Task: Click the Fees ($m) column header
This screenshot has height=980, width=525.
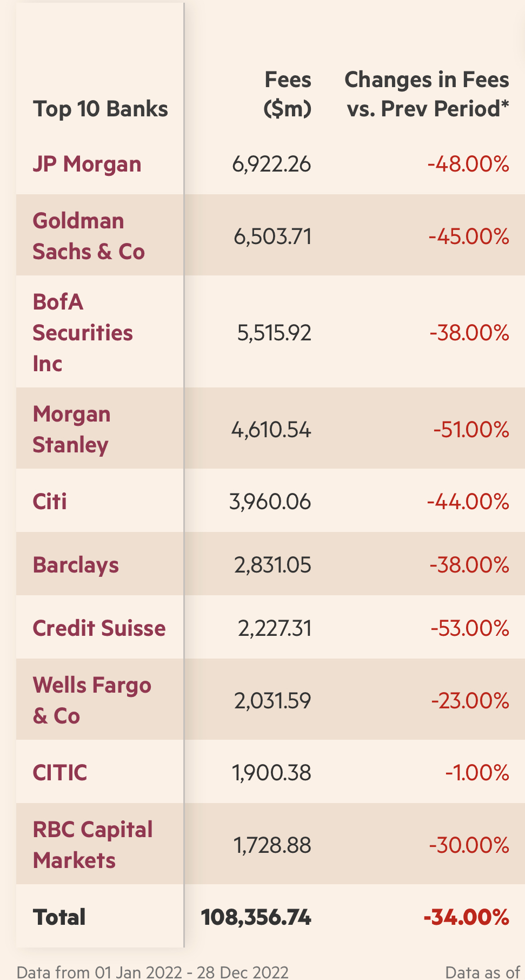Action: coord(287,94)
